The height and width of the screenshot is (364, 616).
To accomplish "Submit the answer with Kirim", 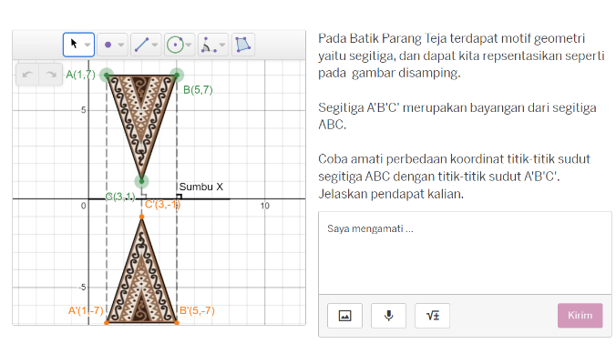I will coord(580,316).
